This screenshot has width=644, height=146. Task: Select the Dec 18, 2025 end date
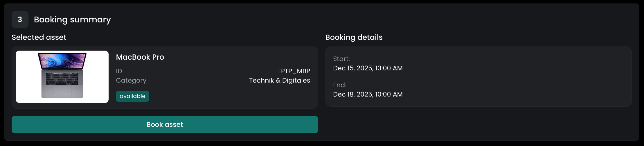[368, 94]
